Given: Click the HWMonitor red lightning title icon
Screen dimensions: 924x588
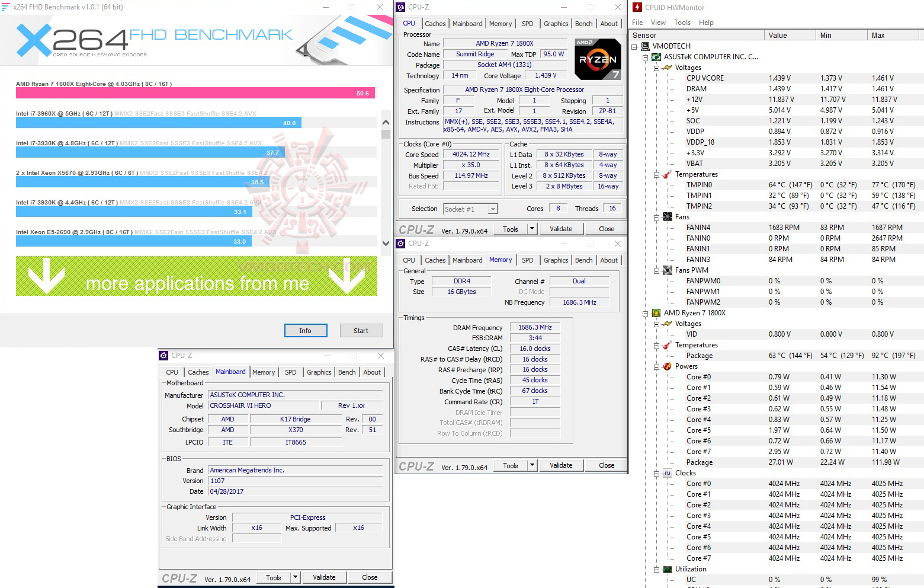Looking at the screenshot, I should click(637, 8).
